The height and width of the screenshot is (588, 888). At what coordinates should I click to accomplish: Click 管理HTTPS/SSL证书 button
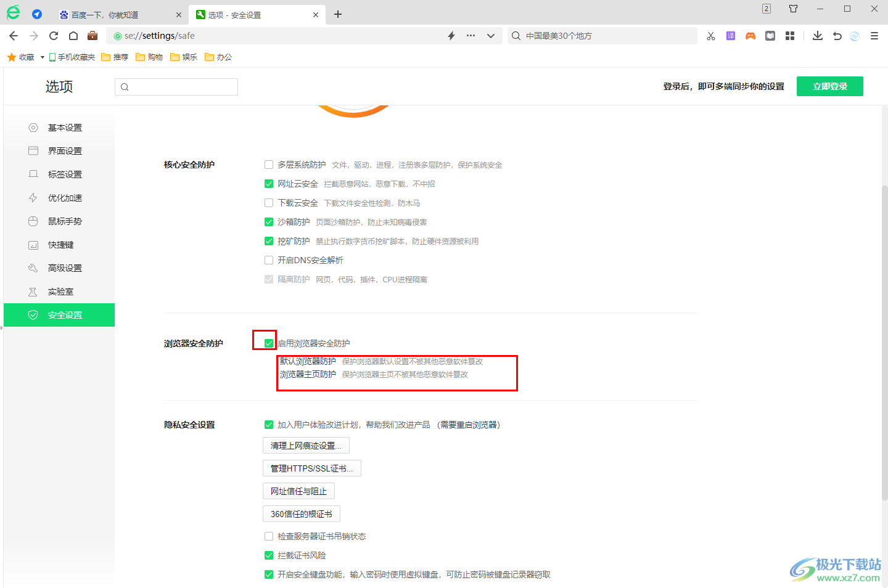tap(312, 468)
